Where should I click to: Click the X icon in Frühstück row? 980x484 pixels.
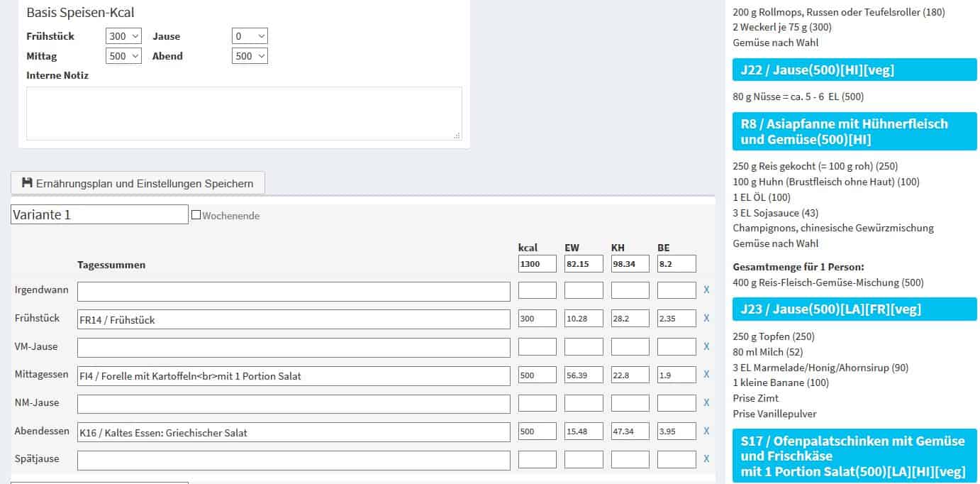(x=706, y=319)
